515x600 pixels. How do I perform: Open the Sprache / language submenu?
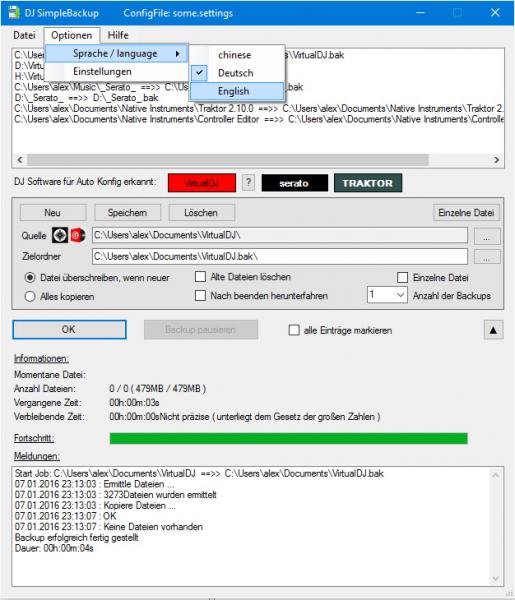click(116, 54)
